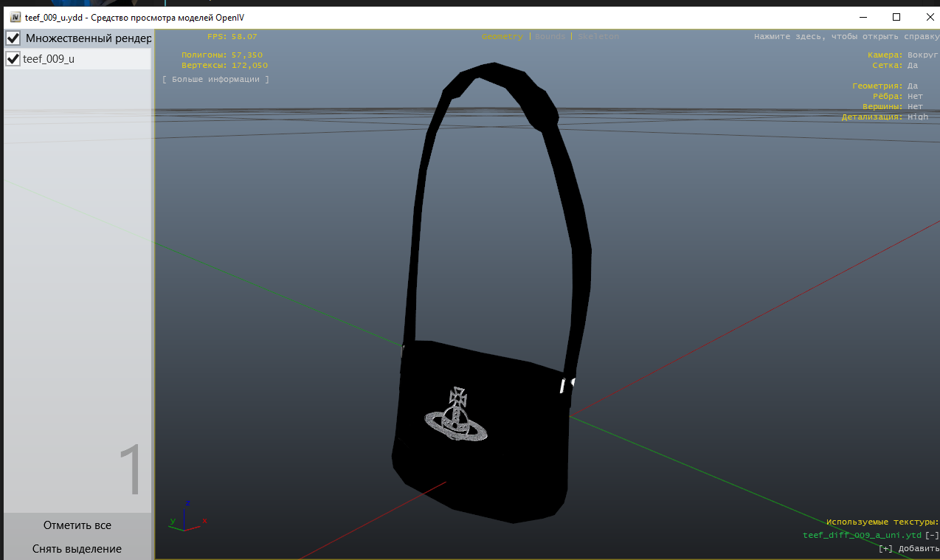Open help via Нажмите здесь link

(x=846, y=36)
